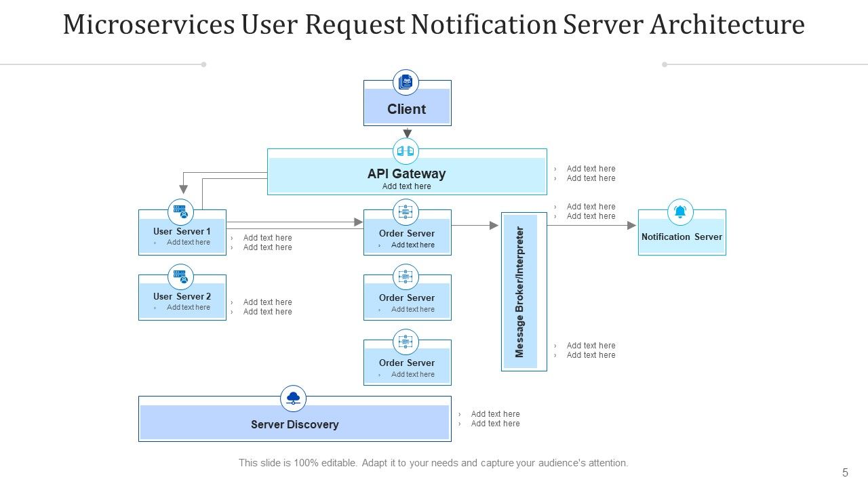The height and width of the screenshot is (488, 868).
Task: Select the slide title text
Action: 434,24
